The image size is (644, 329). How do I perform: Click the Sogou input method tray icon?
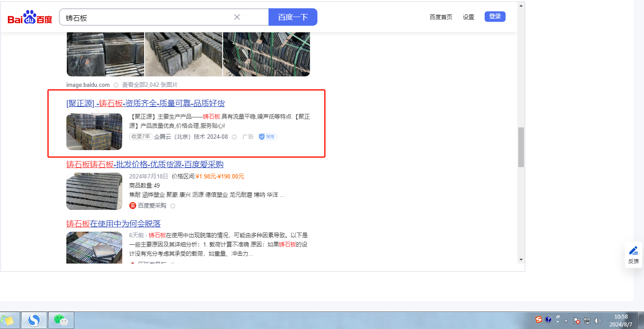click(539, 319)
